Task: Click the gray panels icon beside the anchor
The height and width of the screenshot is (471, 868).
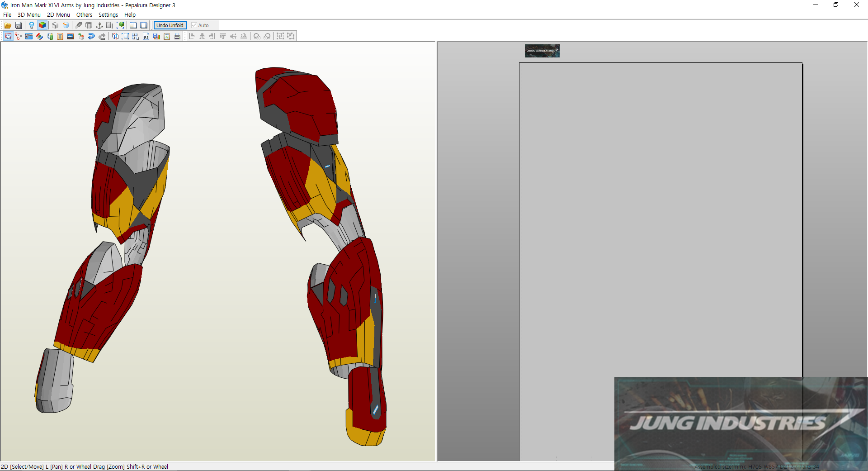Action: pyautogui.click(x=110, y=25)
